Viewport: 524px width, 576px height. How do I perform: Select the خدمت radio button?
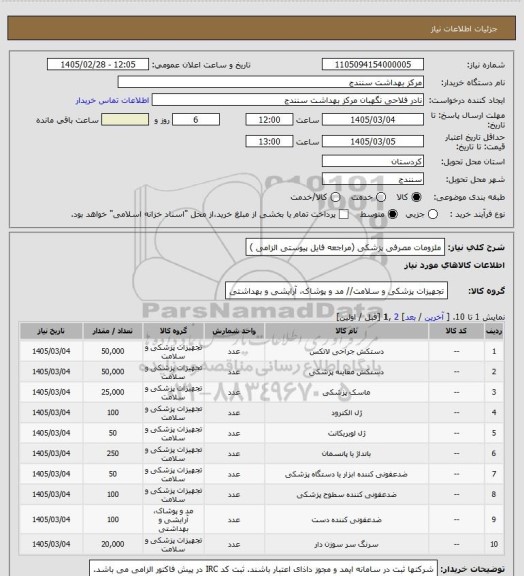(x=381, y=197)
